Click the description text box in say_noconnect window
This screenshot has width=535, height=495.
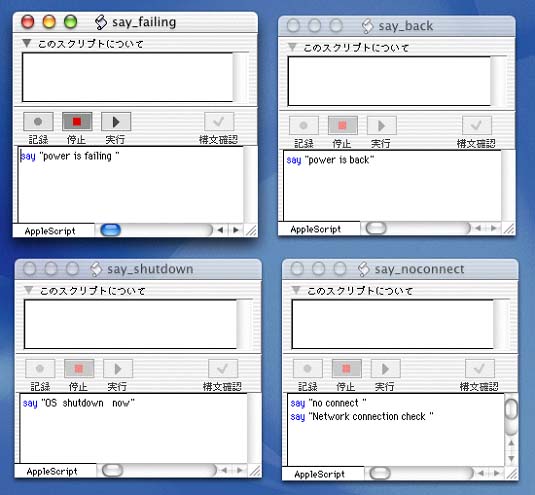(x=393, y=324)
